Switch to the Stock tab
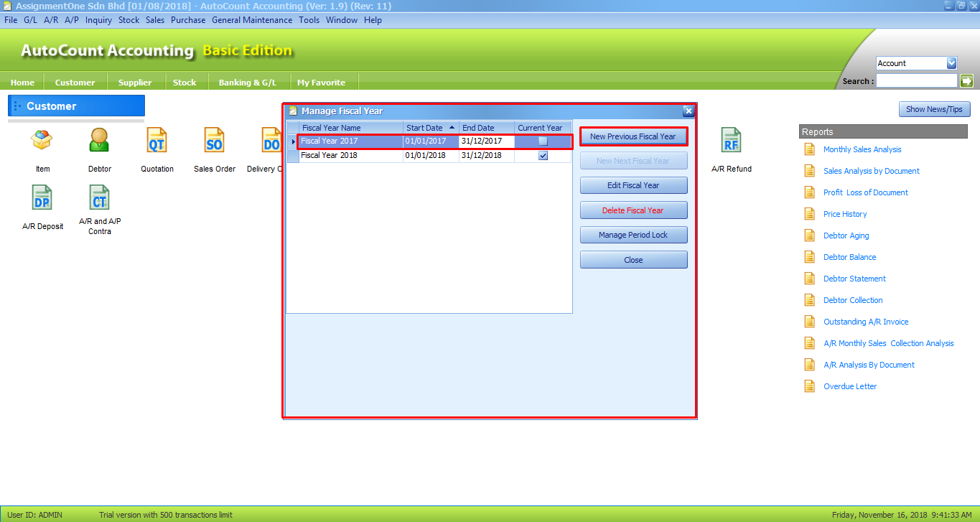Viewport: 980px width, 522px height. [185, 82]
